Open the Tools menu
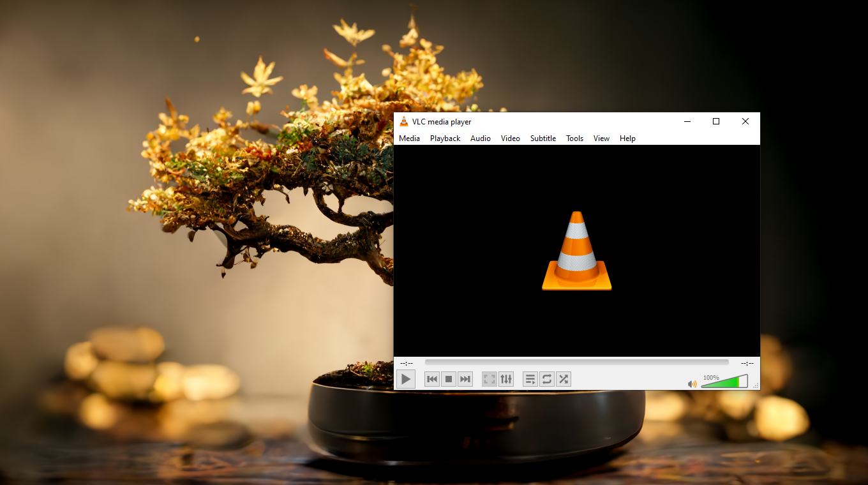Viewport: 868px width, 485px height. pyautogui.click(x=574, y=138)
